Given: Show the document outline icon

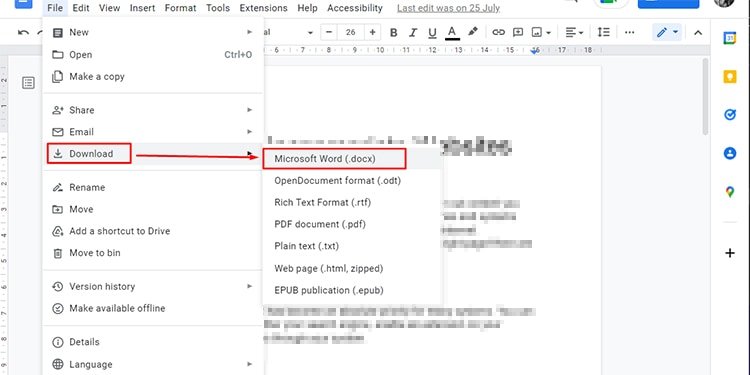Looking at the screenshot, I should 29,83.
